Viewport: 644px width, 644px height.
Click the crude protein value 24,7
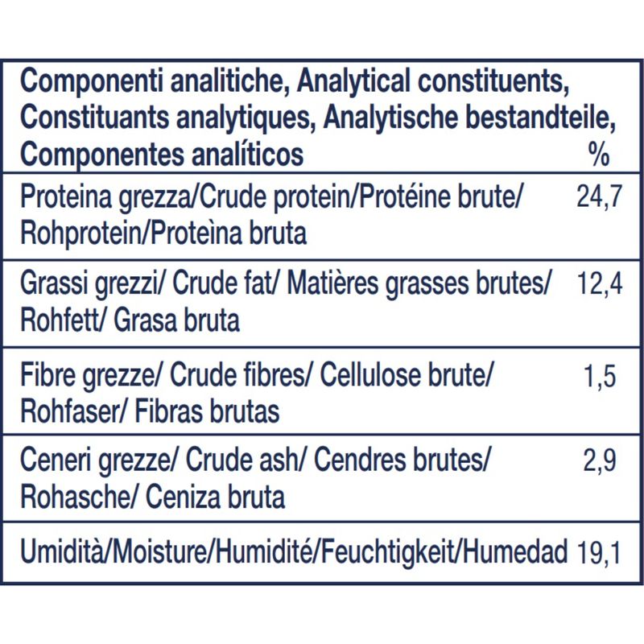click(599, 199)
